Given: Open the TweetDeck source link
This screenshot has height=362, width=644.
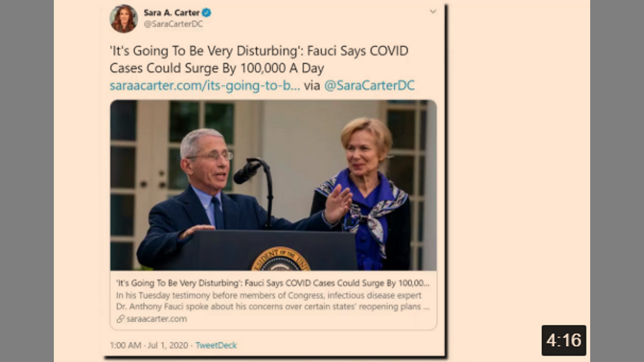Looking at the screenshot, I should [x=216, y=345].
